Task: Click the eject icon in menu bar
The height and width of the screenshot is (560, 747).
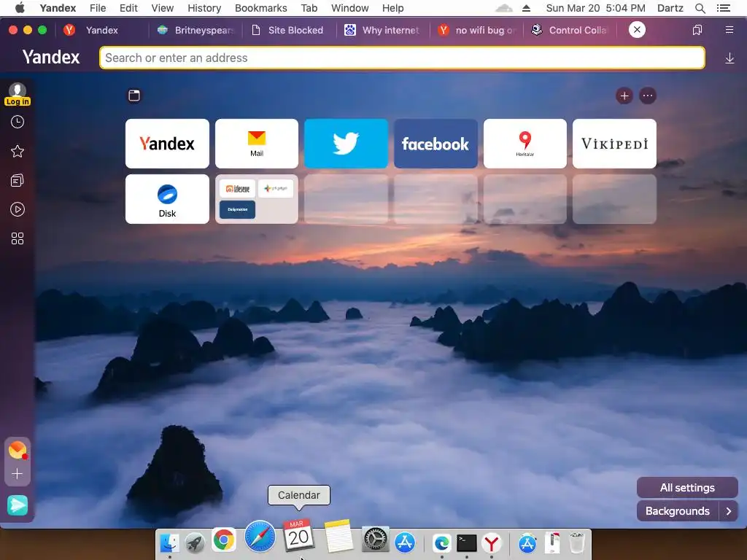Action: pos(527,8)
